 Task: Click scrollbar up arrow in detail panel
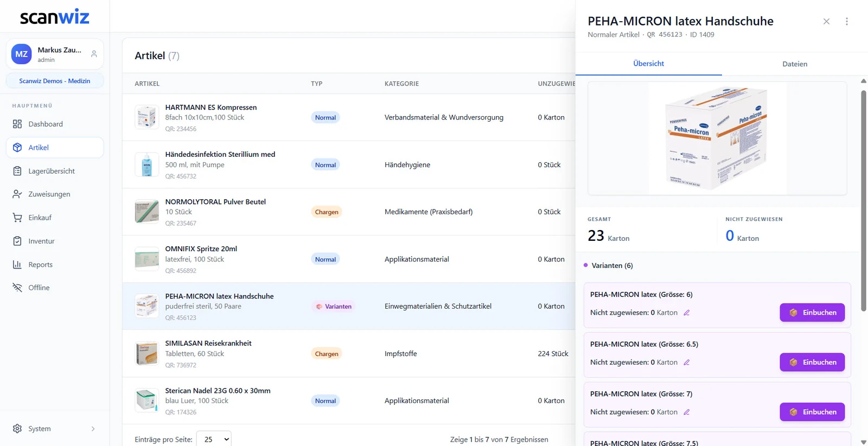[x=864, y=81]
